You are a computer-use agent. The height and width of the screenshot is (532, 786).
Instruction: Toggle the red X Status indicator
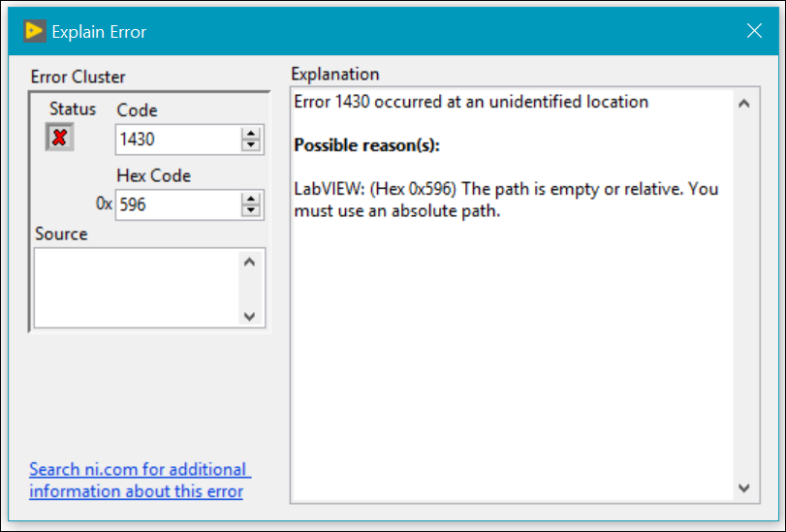click(60, 138)
